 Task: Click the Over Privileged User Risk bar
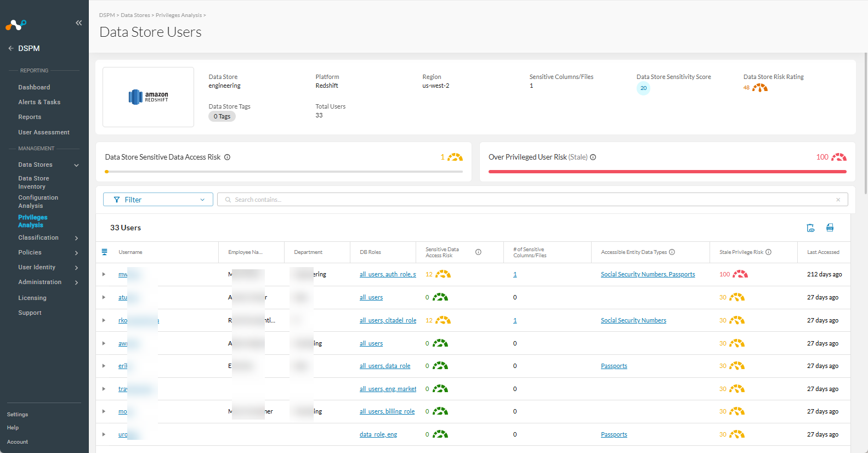tap(667, 172)
